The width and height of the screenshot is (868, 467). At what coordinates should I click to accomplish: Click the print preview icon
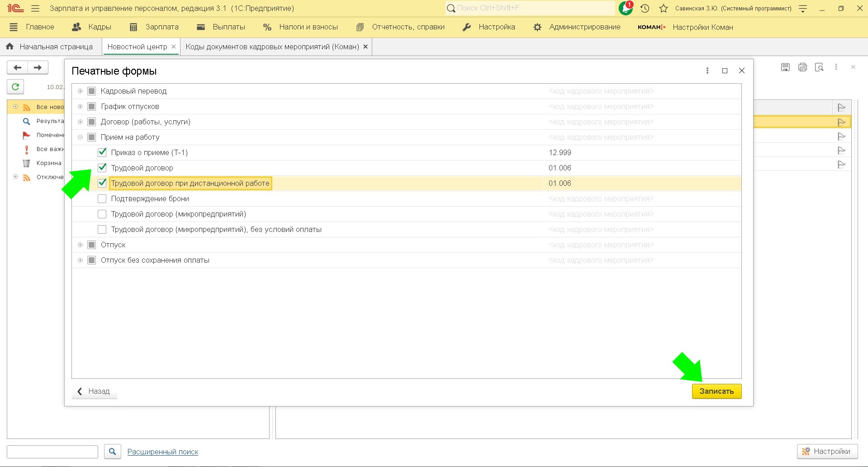click(819, 67)
